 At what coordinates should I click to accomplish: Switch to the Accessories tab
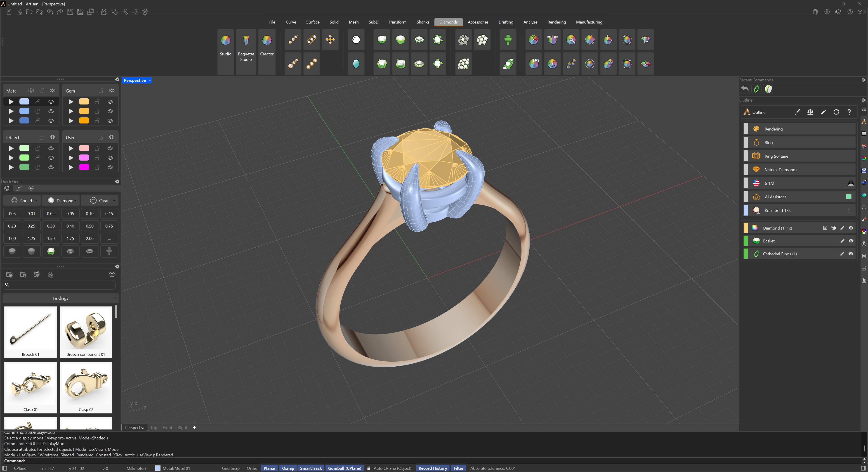[x=478, y=22]
